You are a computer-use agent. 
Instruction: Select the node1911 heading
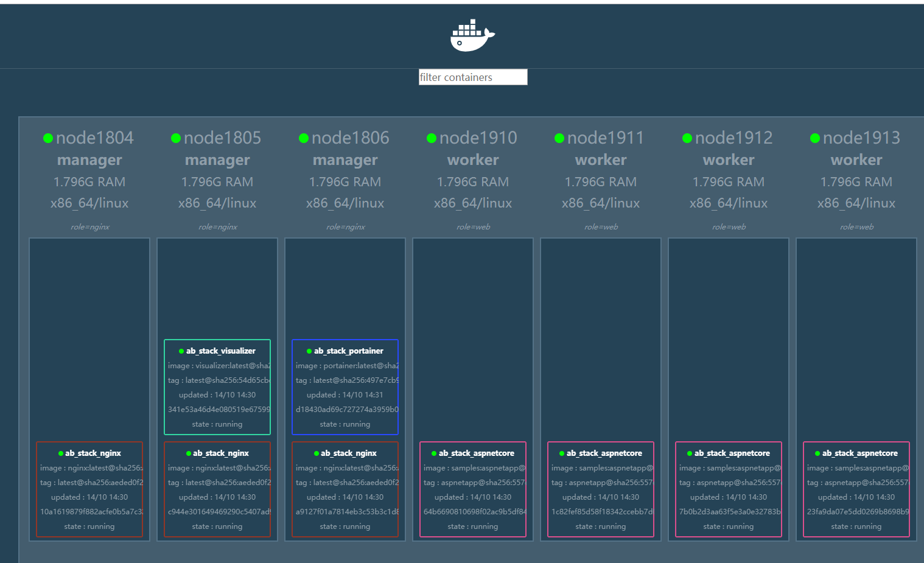tap(606, 138)
